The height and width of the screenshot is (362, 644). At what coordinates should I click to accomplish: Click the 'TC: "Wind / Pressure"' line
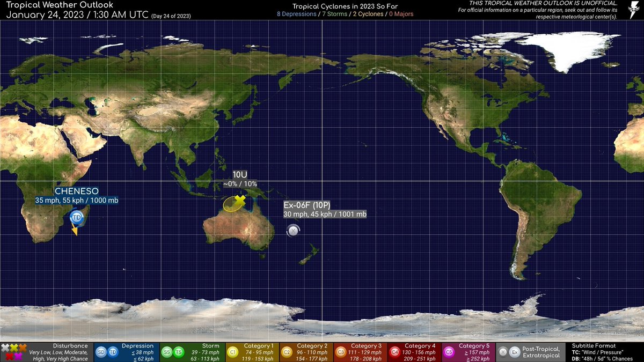click(x=597, y=352)
